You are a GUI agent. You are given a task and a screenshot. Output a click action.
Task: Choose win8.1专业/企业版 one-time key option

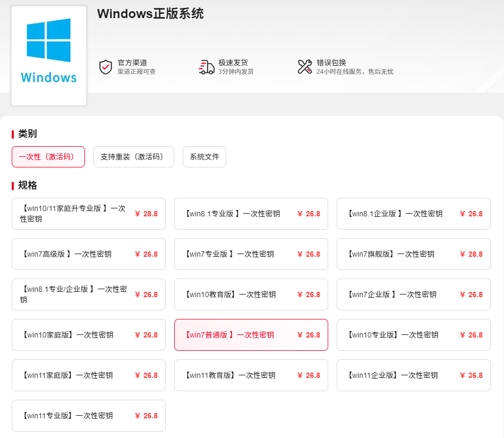click(89, 294)
